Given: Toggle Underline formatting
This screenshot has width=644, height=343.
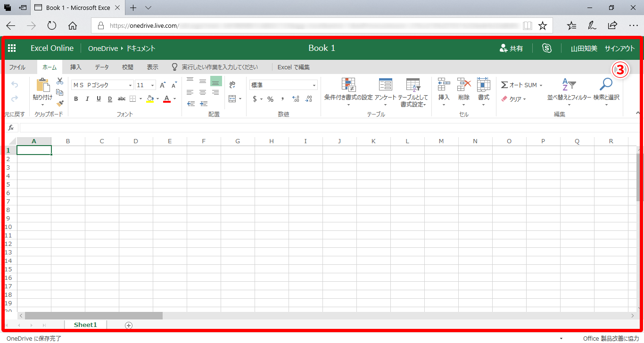Looking at the screenshot, I should point(99,99).
